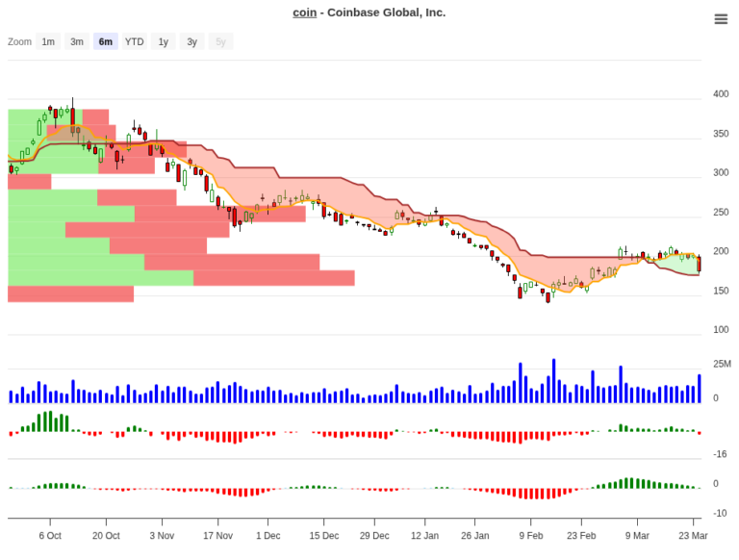Click the -16 indicator axis label
The height and width of the screenshot is (560, 739).
(720, 454)
